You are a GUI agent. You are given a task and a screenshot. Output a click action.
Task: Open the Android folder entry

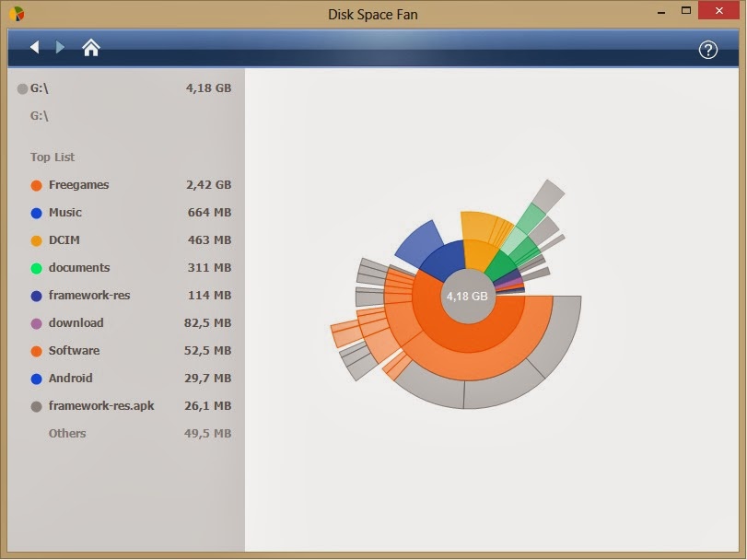[71, 379]
